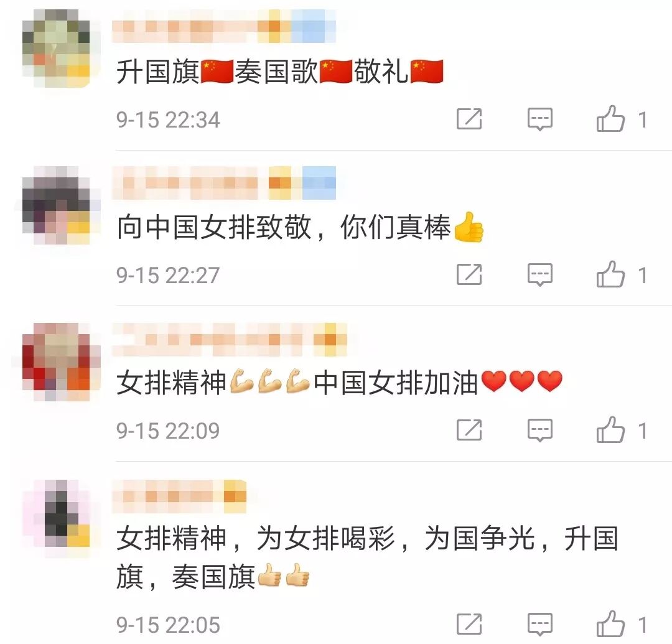Repost the 中国女排加油 comment
Viewport: 672px width, 644px height.
tap(469, 430)
